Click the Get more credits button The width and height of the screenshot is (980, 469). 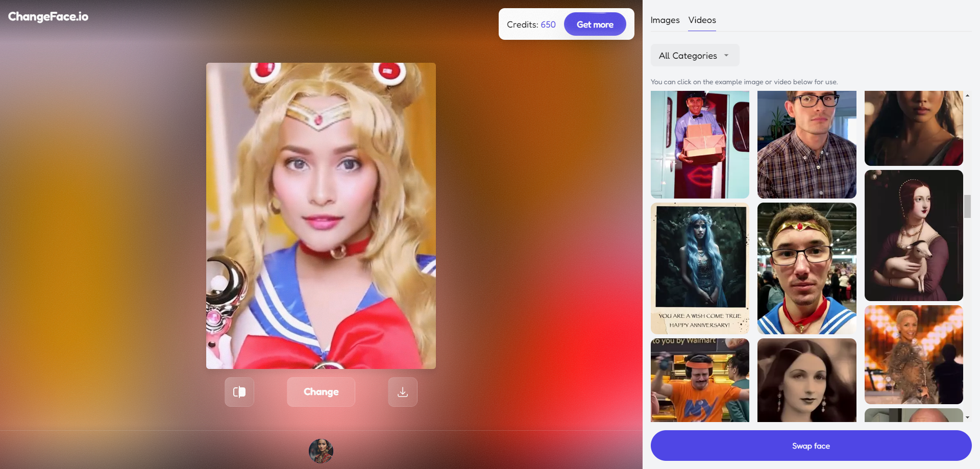click(595, 24)
